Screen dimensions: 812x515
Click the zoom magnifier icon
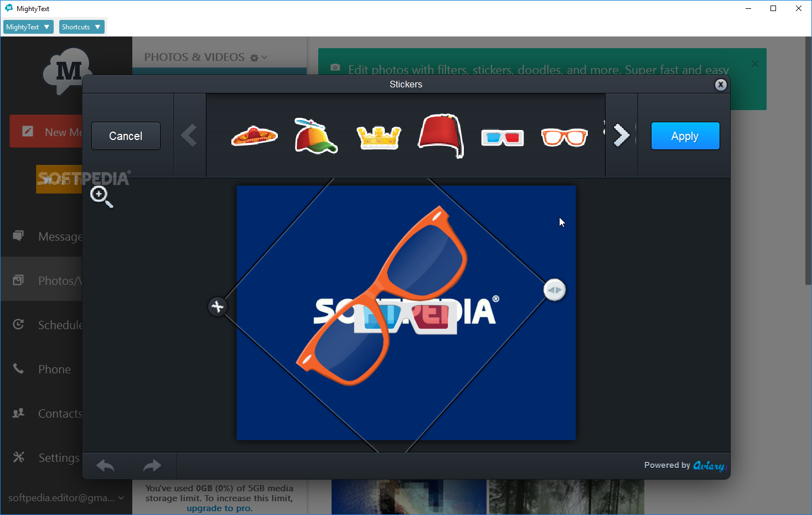tap(102, 196)
